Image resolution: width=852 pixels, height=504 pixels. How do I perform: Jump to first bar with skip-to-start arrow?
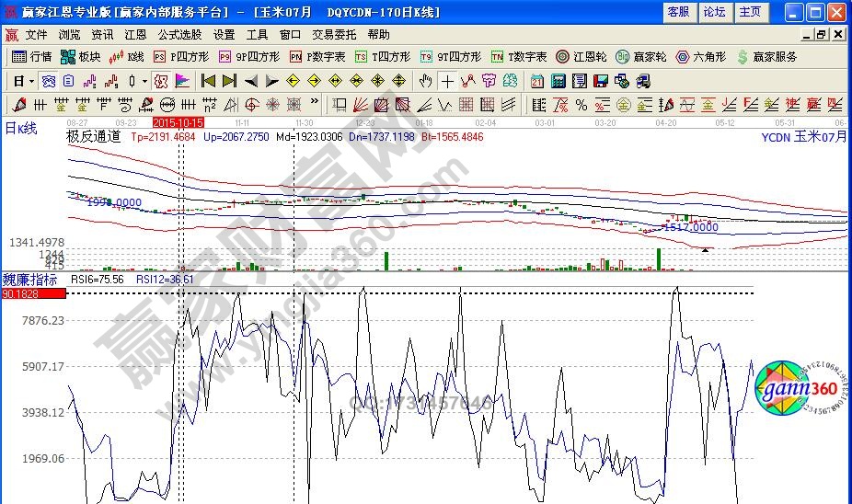(209, 81)
